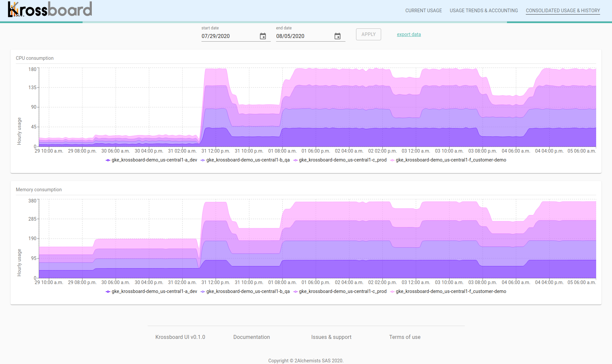Open the start date calendar picker

263,36
